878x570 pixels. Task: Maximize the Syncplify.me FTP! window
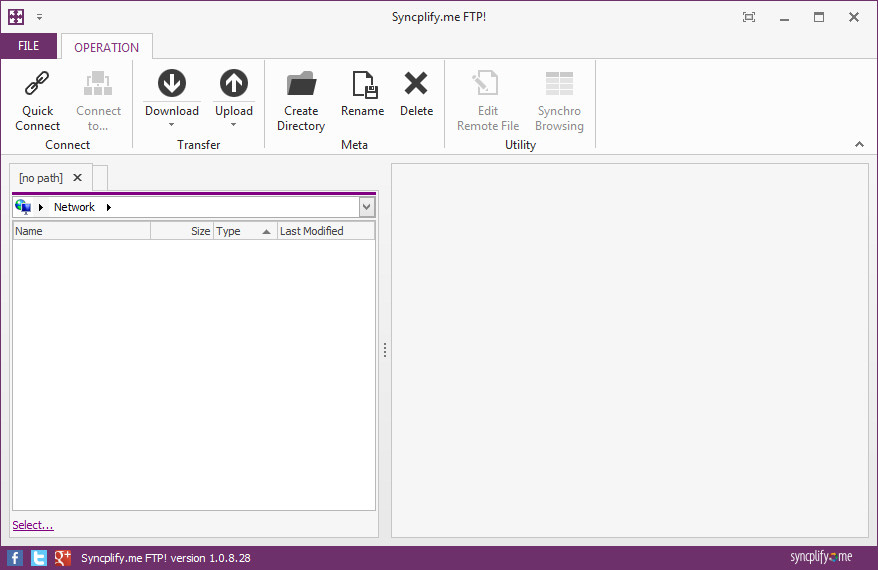[819, 17]
